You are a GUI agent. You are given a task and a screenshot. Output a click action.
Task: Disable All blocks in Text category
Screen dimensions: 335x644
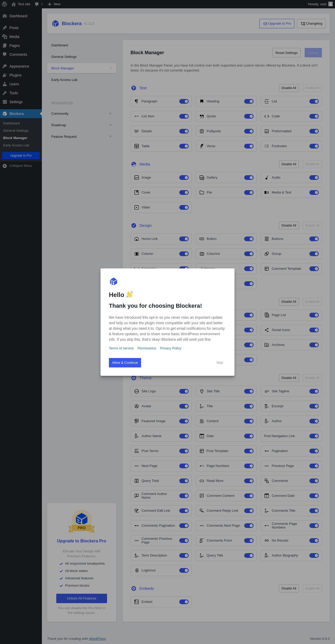pyautogui.click(x=289, y=88)
